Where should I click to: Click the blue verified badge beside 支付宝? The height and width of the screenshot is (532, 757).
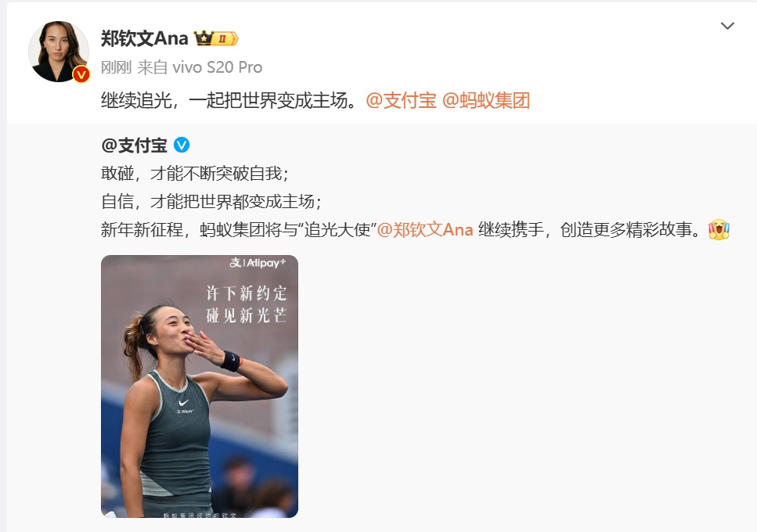(x=182, y=145)
